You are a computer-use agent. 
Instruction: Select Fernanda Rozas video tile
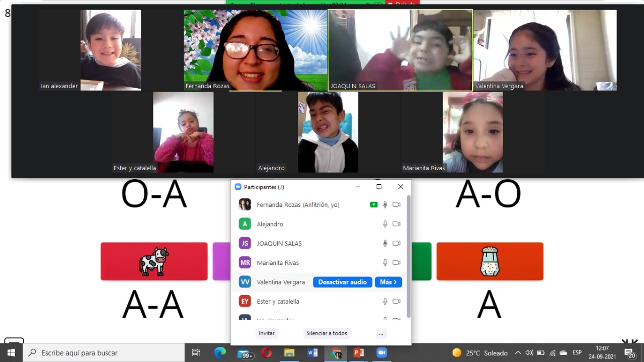[x=255, y=50]
